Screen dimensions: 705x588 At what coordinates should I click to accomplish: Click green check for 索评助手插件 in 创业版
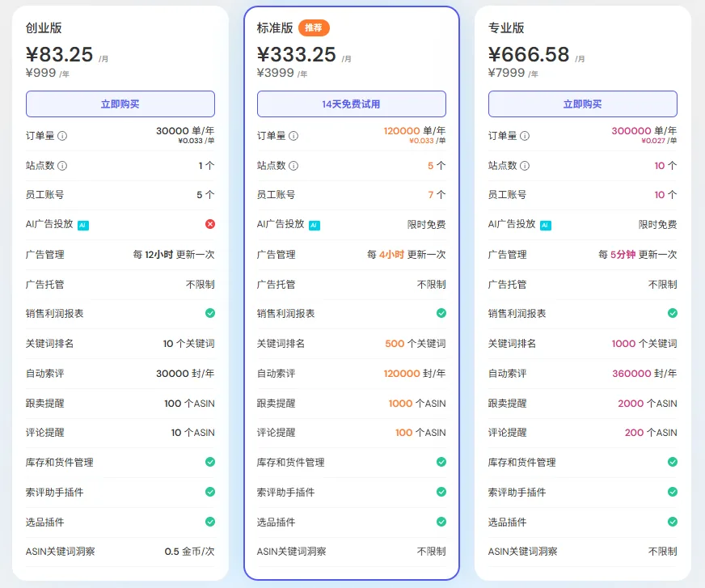pyautogui.click(x=210, y=492)
